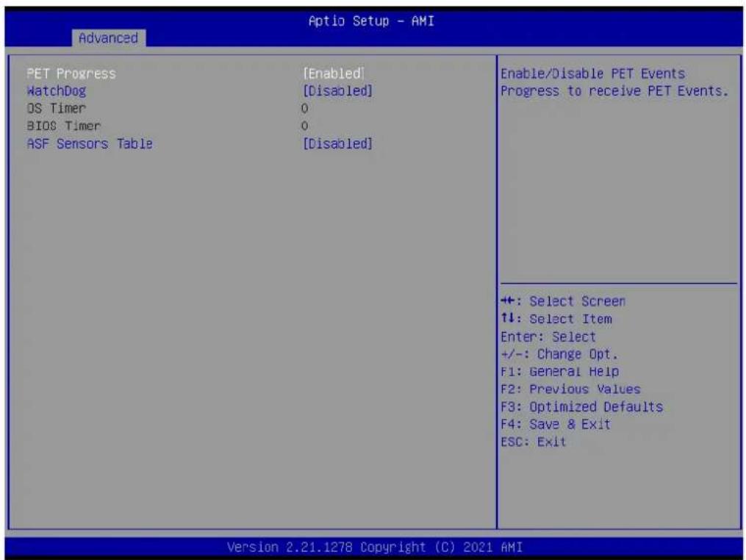The image size is (746, 560).
Task: Open the ASF Sensors Table Disabled option
Action: point(337,144)
